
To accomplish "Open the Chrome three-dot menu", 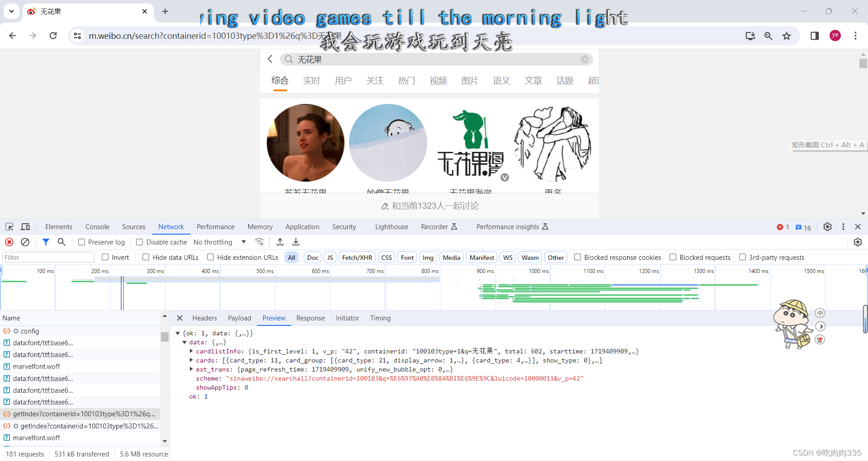I will click(855, 36).
